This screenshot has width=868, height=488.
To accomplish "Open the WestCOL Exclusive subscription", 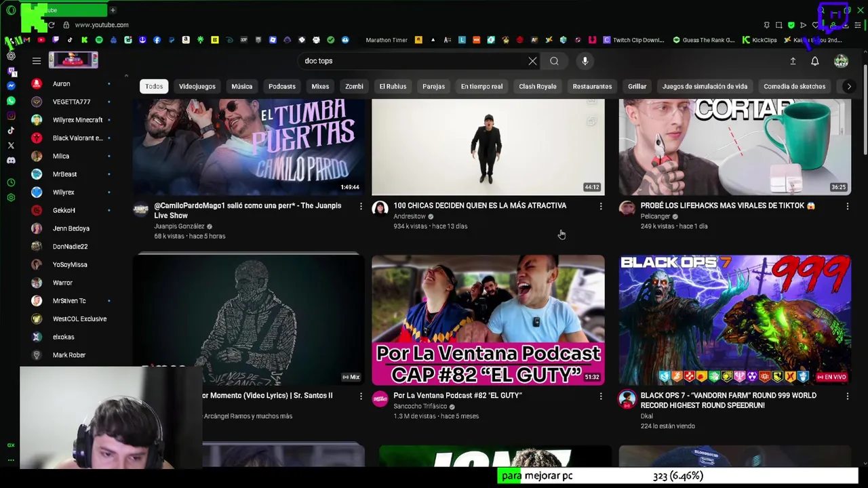I will click(72, 319).
